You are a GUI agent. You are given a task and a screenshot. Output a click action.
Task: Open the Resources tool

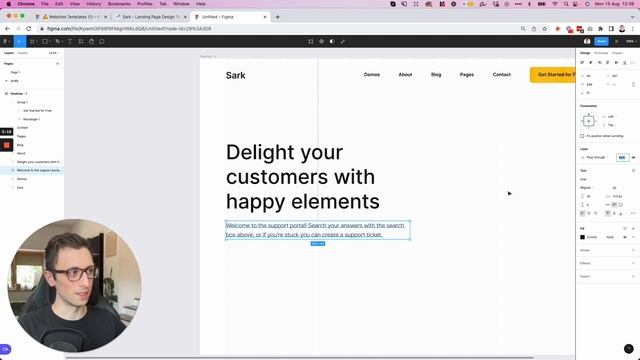coord(81,41)
